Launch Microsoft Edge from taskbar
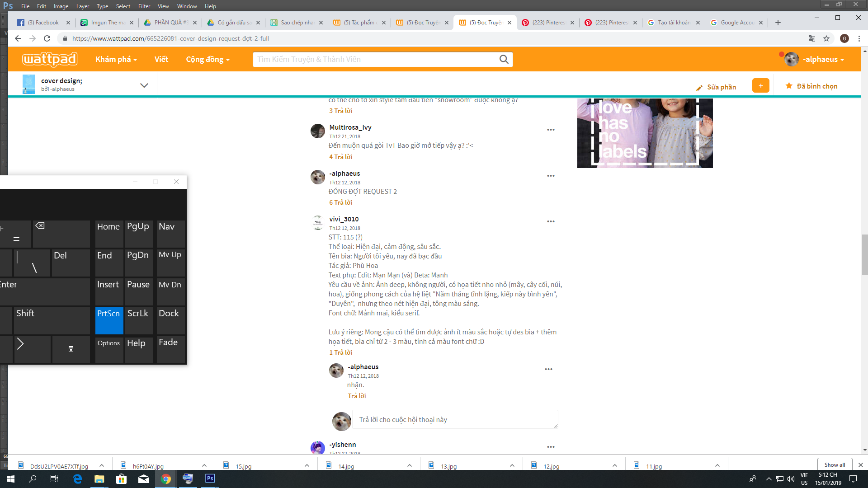 coord(77,479)
